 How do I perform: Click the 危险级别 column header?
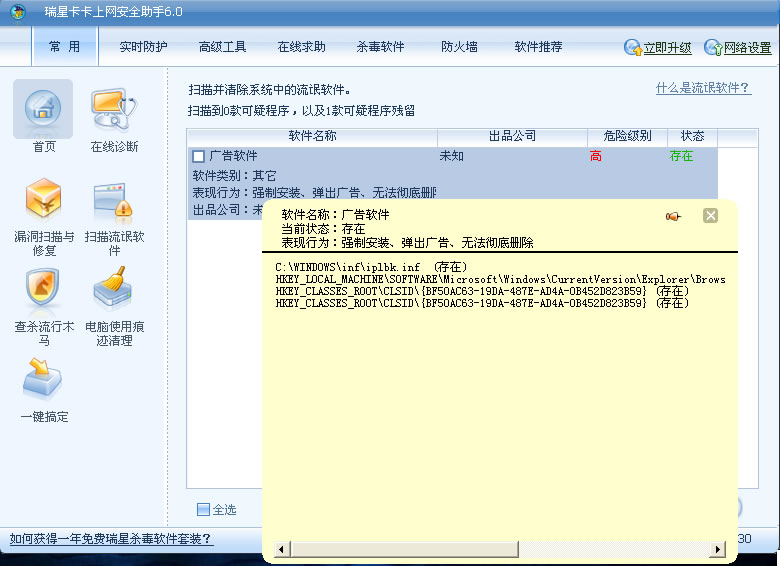(x=627, y=136)
